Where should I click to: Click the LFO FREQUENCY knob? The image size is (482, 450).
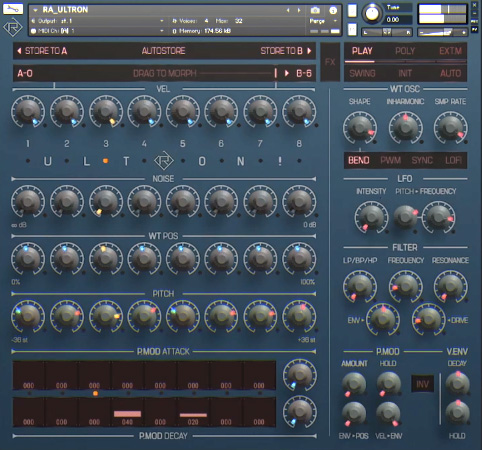point(439,217)
